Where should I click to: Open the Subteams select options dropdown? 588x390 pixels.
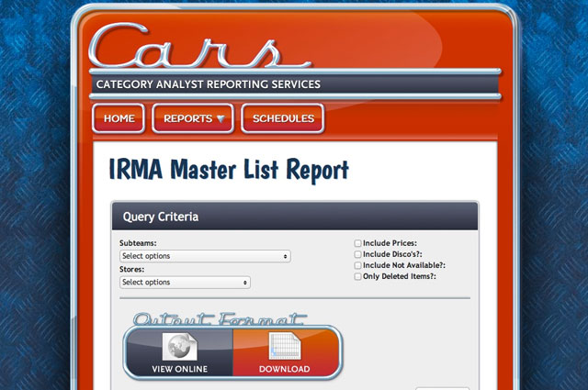(205, 256)
